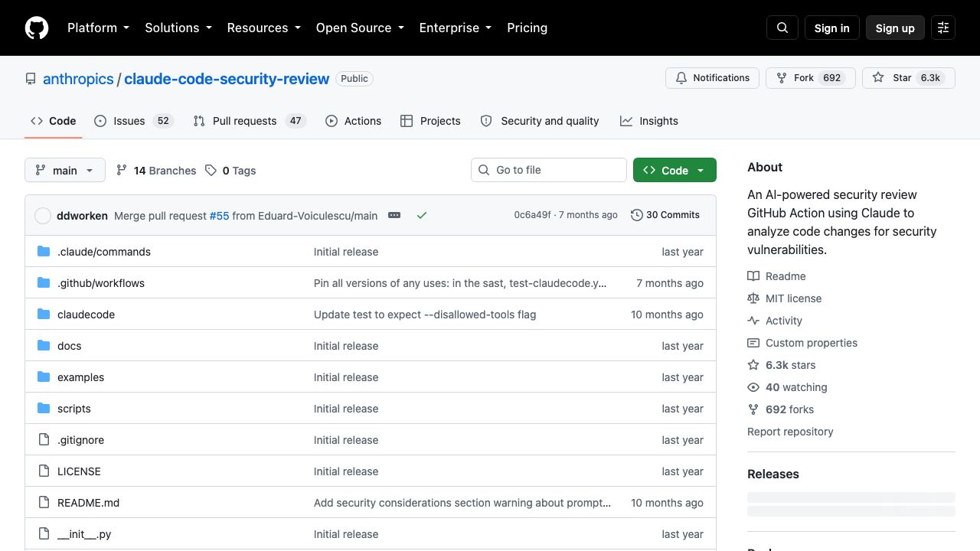Open the .gitignore file name
This screenshot has height=551, width=980.
[x=80, y=440]
